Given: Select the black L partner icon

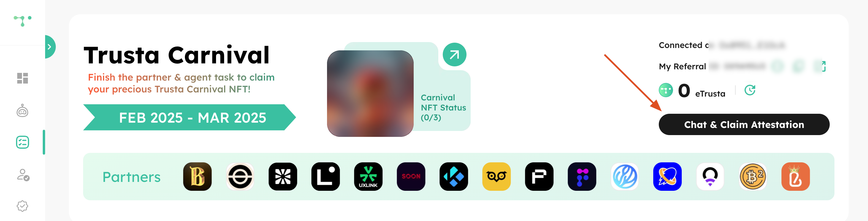Looking at the screenshot, I should coord(326,176).
